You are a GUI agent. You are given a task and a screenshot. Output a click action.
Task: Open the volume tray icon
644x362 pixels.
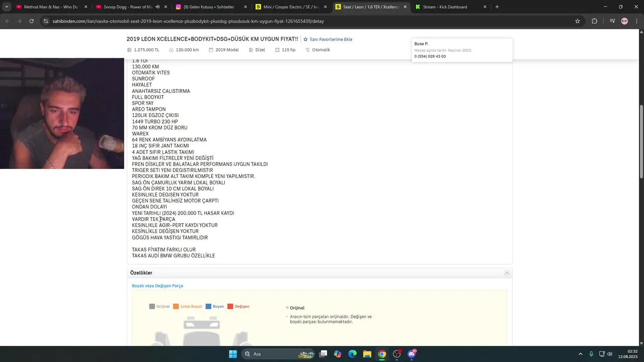610,354
